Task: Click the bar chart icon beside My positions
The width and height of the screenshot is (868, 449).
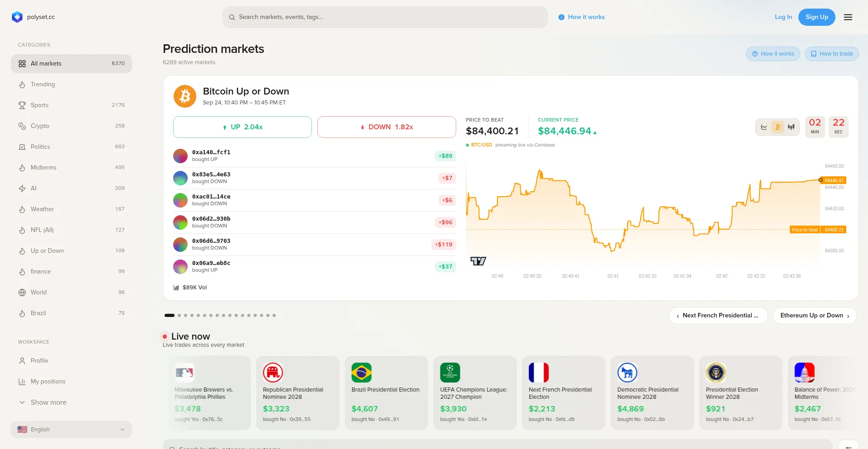Action: [22, 382]
